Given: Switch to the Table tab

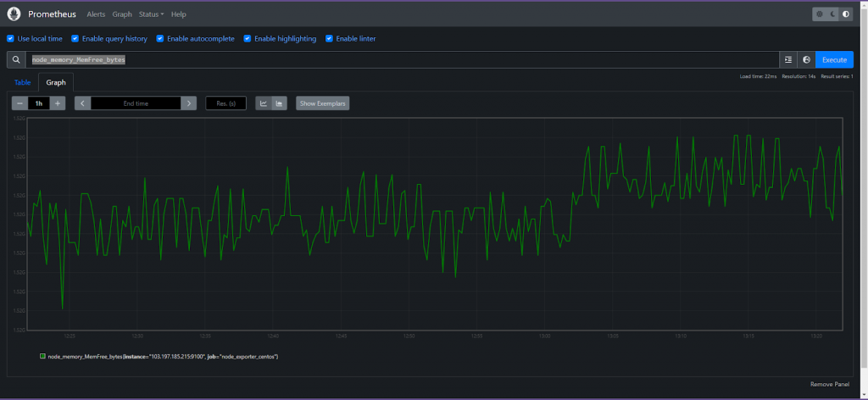Looking at the screenshot, I should pyautogui.click(x=23, y=83).
